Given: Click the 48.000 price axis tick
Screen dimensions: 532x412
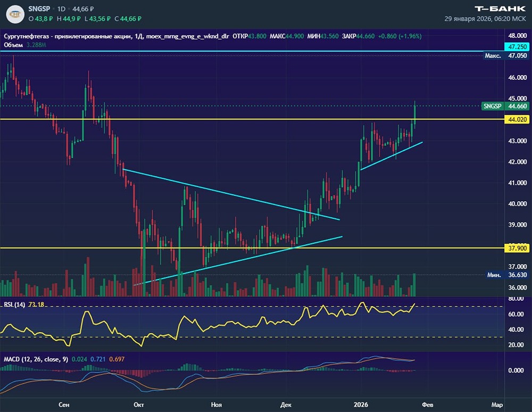Looking at the screenshot, I should pyautogui.click(x=518, y=36).
